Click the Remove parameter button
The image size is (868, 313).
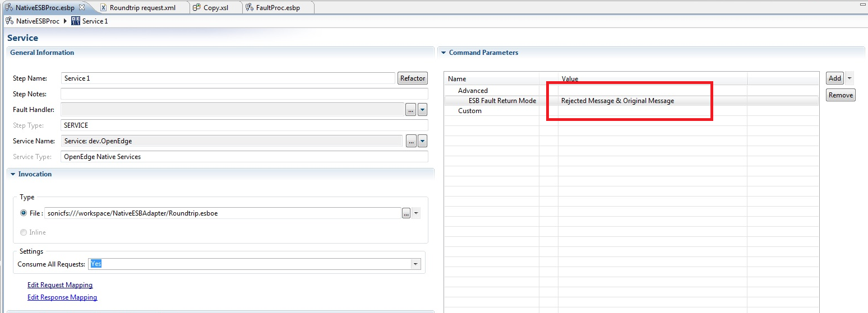[841, 95]
